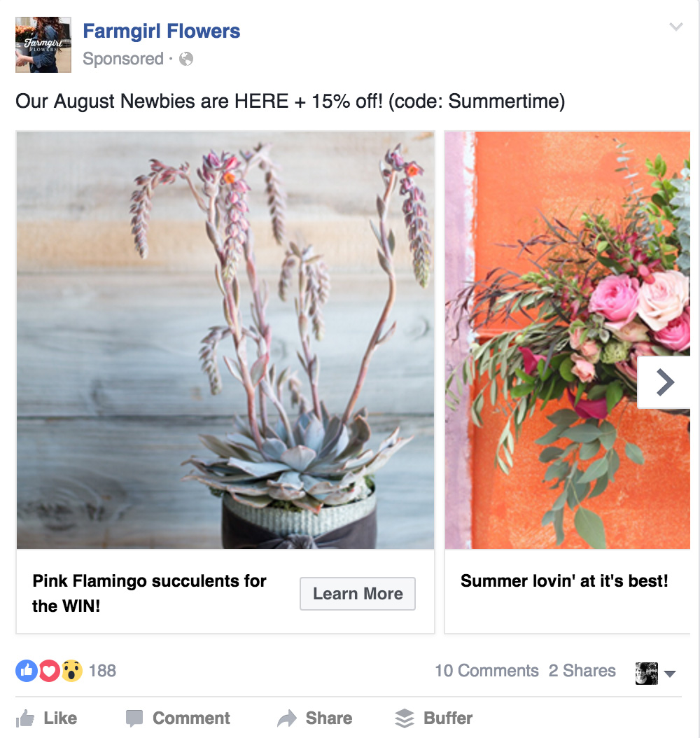
Task: Open the Pink Flamingo succulent image
Action: point(225,340)
